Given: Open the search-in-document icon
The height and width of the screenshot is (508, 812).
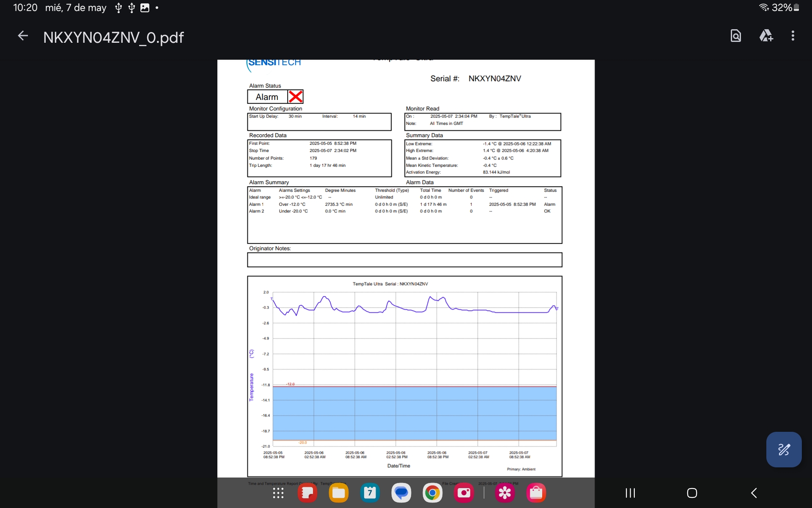Looking at the screenshot, I should click(736, 36).
